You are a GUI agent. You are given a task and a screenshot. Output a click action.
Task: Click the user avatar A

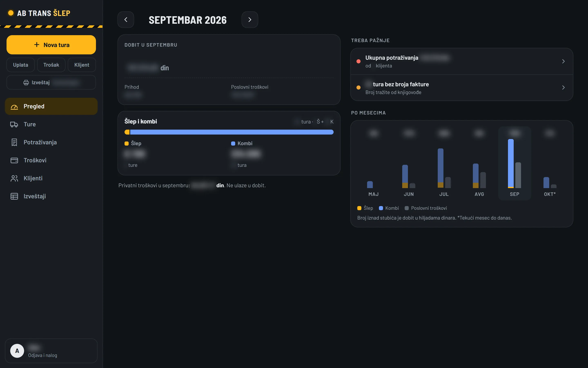coord(17,351)
